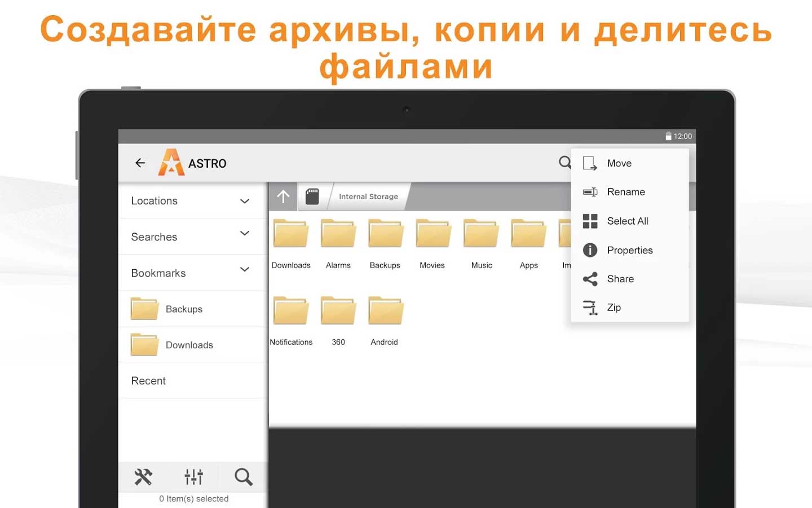Tap the Move icon in menu

pos(590,163)
